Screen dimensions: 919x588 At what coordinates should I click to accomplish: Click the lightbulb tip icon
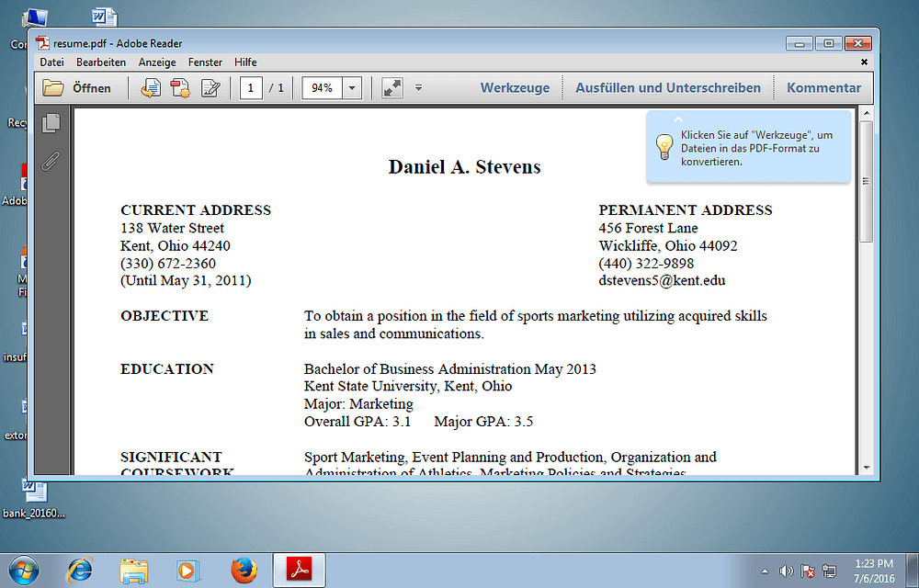point(664,146)
